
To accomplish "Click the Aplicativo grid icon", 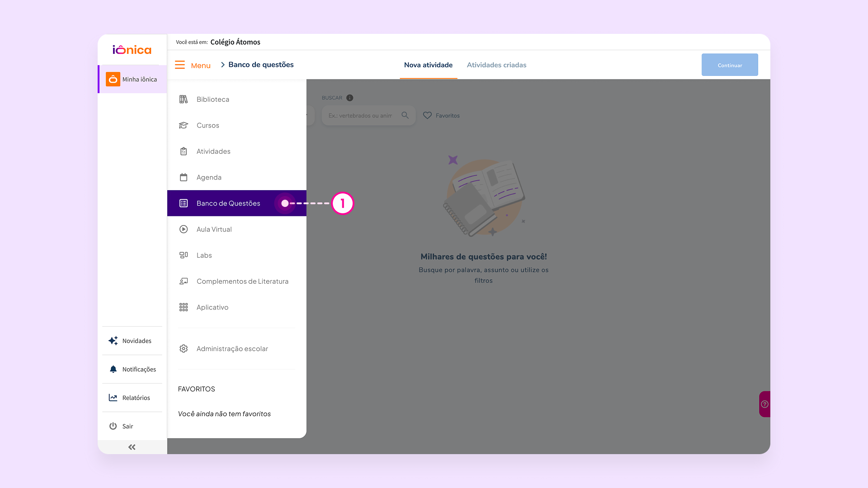I will point(184,307).
